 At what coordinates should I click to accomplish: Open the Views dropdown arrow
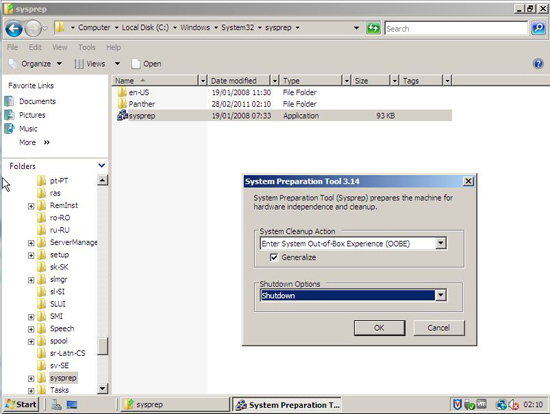point(117,64)
